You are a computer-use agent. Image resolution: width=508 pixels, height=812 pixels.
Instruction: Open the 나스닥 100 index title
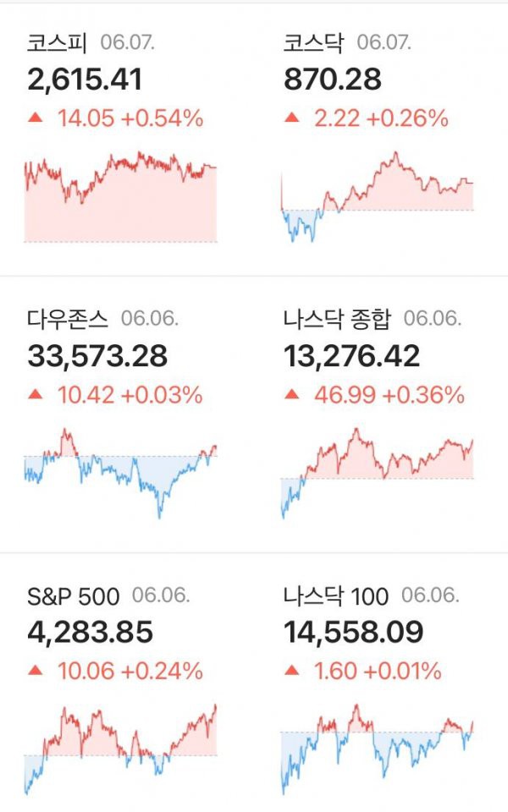[x=336, y=596]
